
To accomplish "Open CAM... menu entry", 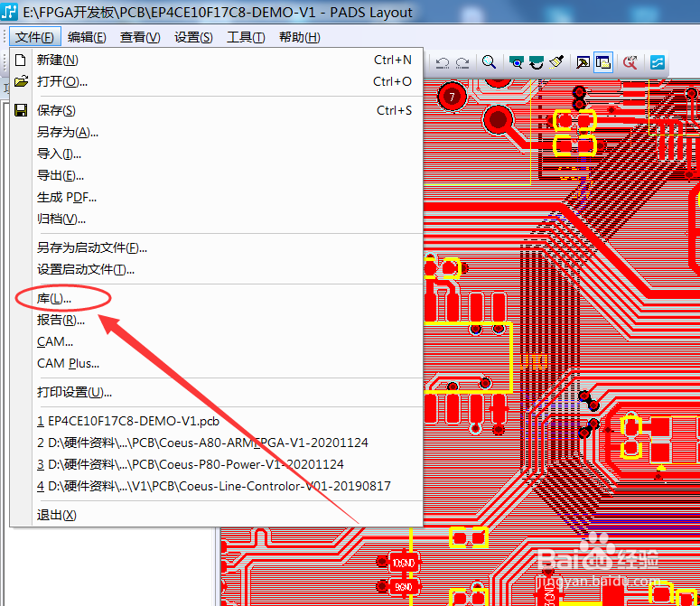I will pyautogui.click(x=217, y=341).
